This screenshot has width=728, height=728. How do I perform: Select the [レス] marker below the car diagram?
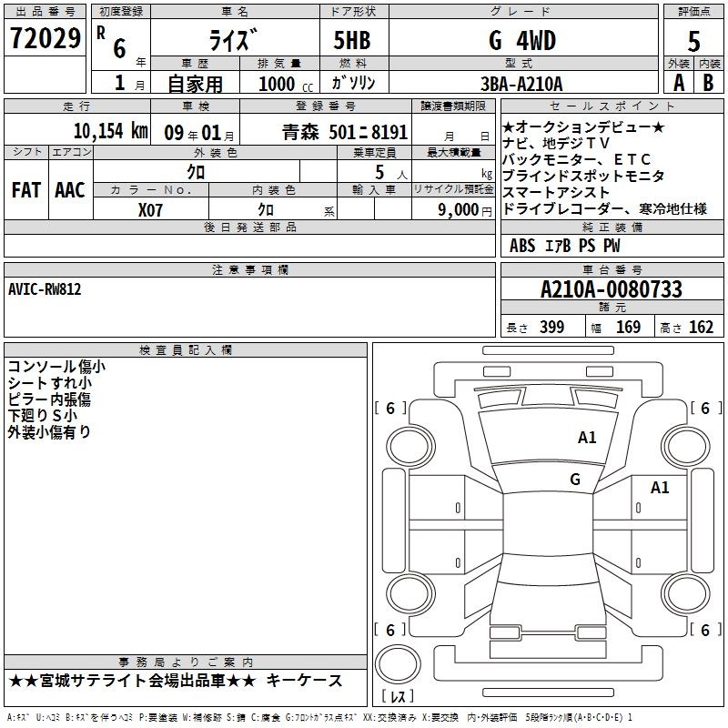399,698
